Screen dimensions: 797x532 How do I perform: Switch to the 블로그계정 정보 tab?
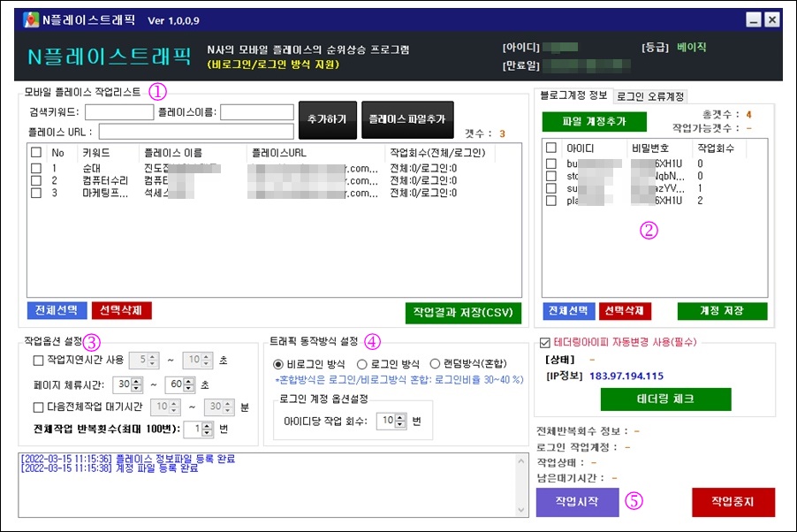tap(573, 95)
